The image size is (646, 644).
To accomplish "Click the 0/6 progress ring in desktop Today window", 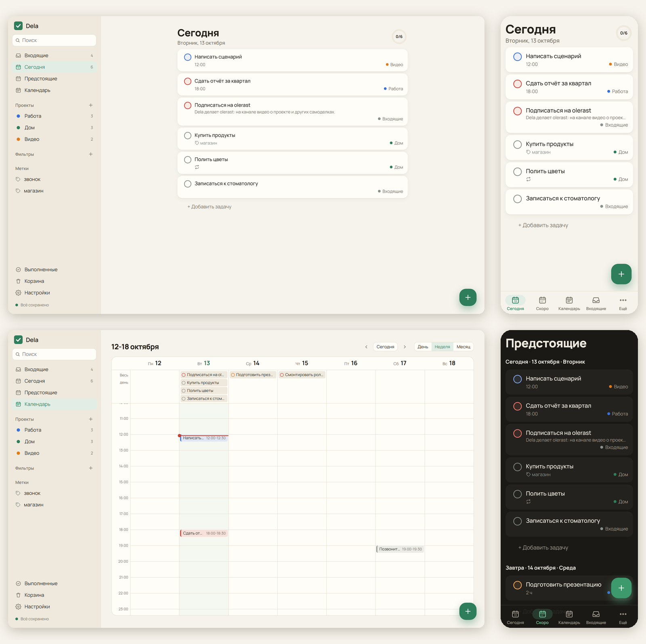I will pos(399,37).
